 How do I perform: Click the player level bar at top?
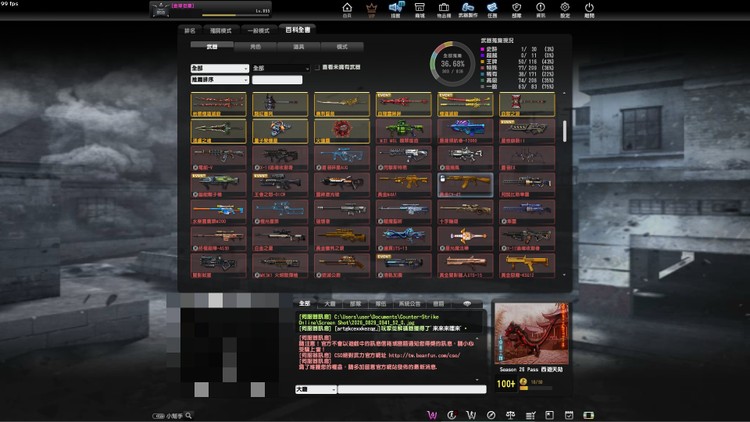tap(235, 15)
